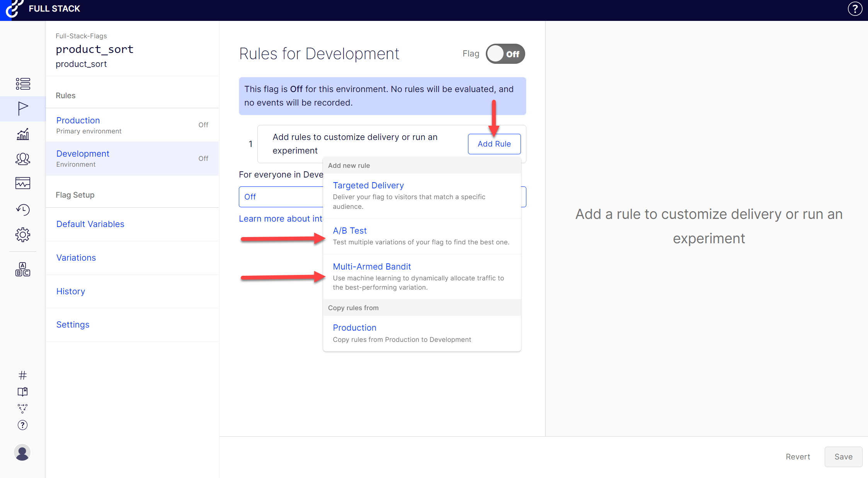Open the Flags section in sidebar

point(23,109)
